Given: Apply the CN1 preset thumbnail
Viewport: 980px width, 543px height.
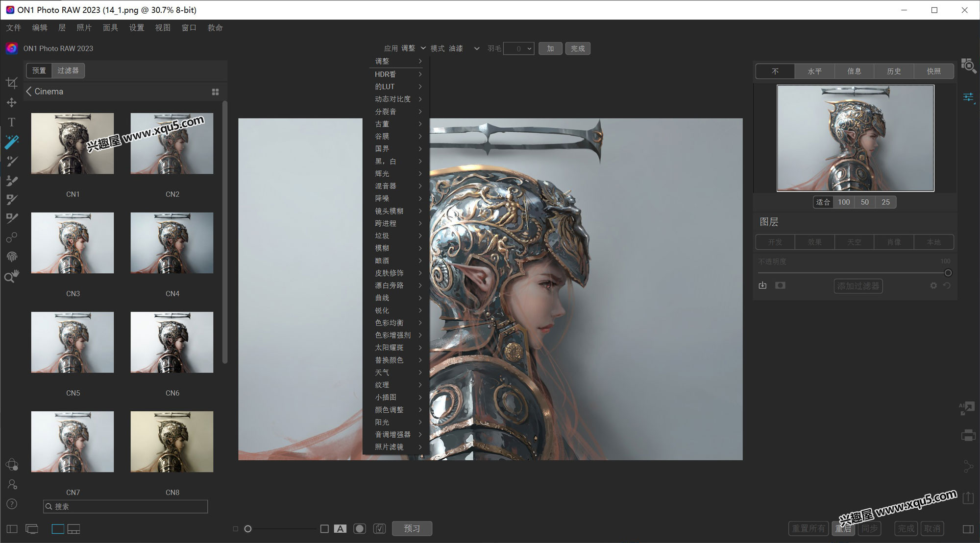Looking at the screenshot, I should (73, 143).
